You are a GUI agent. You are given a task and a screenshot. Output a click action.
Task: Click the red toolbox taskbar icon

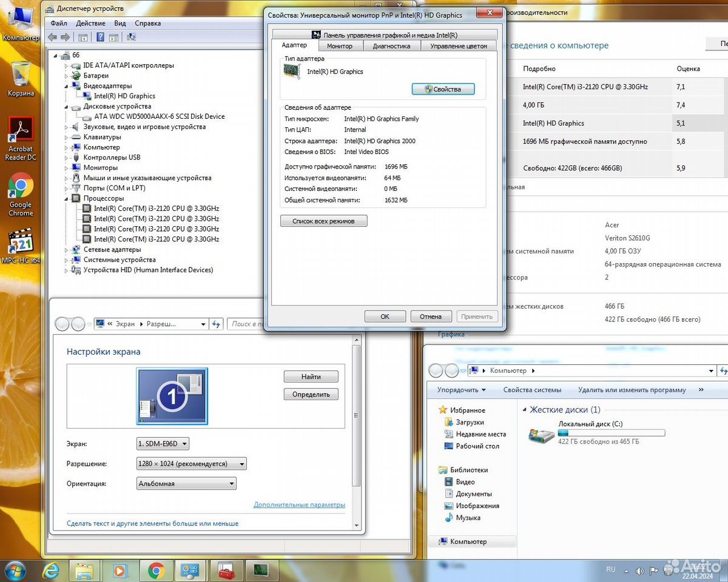(226, 570)
